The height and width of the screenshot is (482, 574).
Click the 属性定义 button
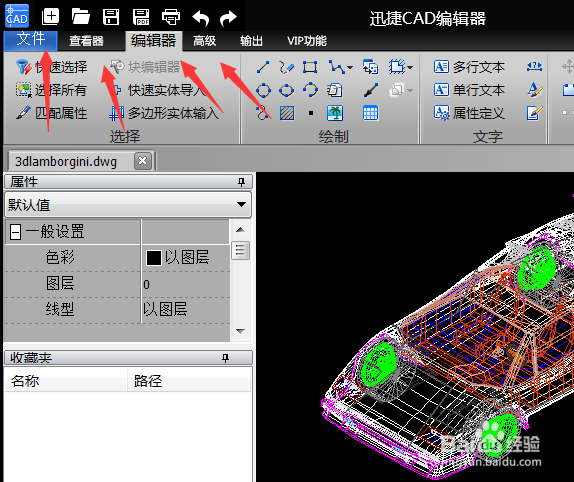469,113
